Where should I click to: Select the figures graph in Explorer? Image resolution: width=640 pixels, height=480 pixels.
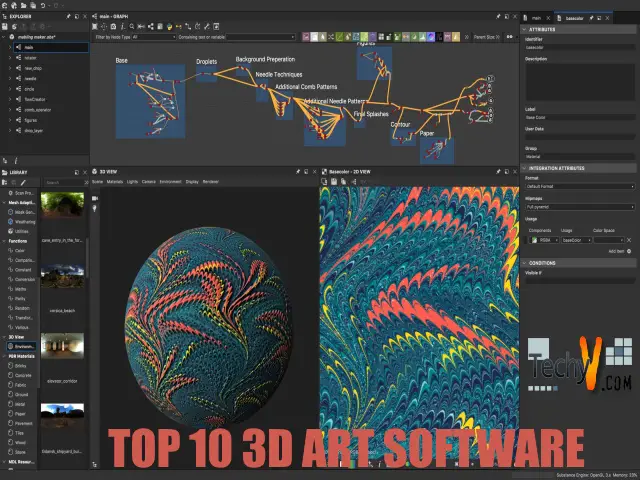31,120
